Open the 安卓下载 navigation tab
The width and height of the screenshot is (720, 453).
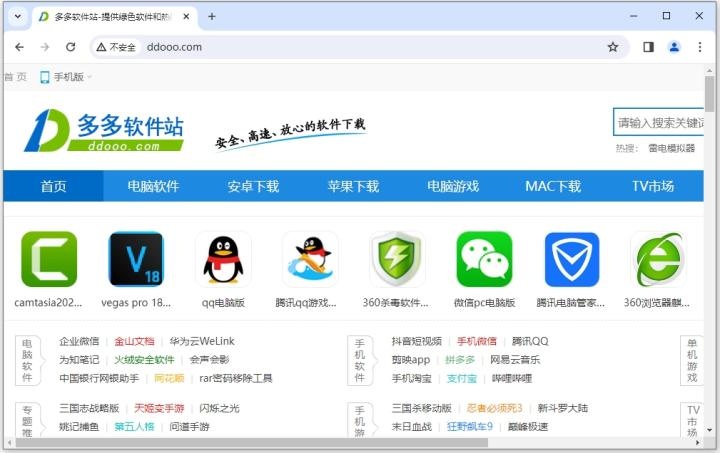tap(253, 186)
